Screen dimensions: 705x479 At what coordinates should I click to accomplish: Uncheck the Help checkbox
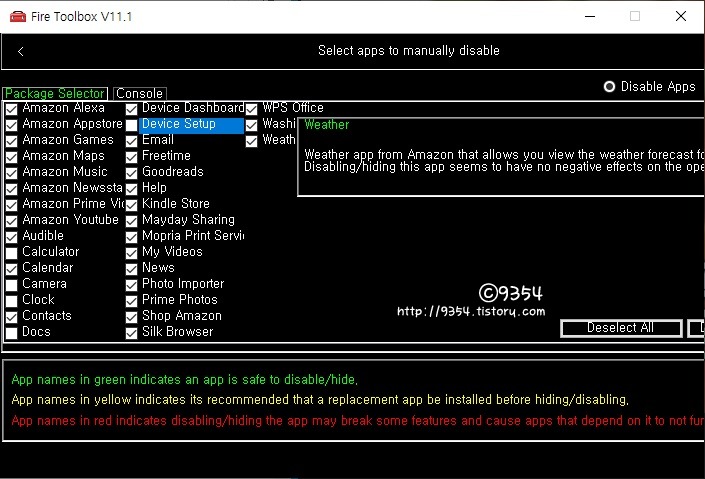(131, 188)
